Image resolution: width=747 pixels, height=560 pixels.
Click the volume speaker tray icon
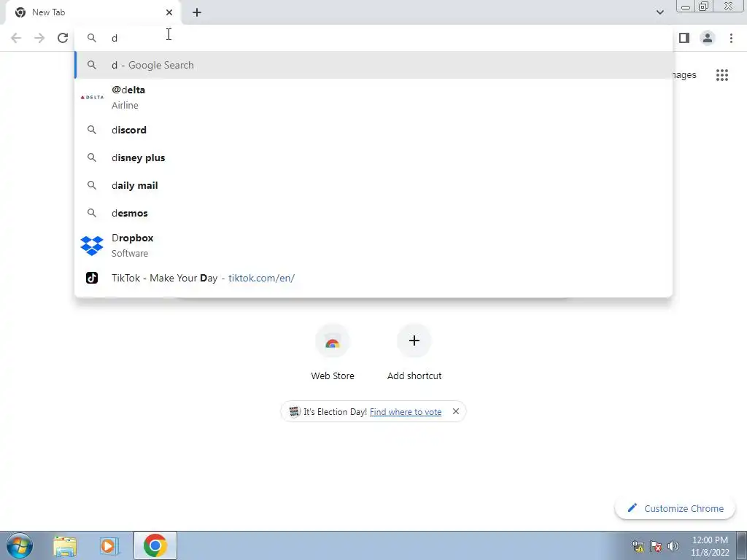click(x=673, y=546)
